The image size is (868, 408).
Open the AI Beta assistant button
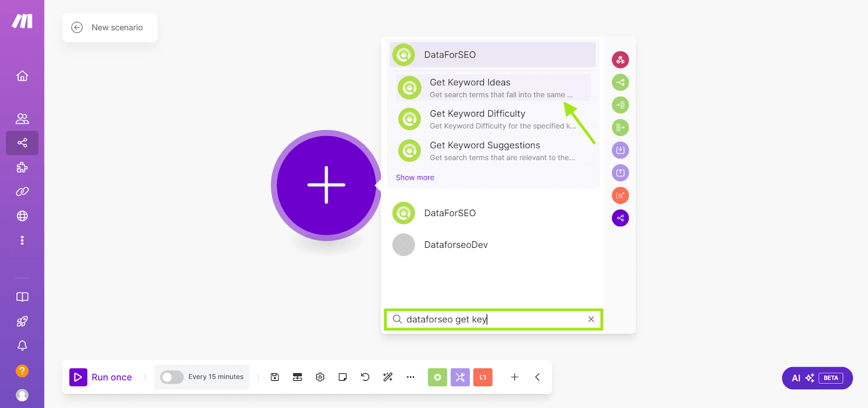817,378
